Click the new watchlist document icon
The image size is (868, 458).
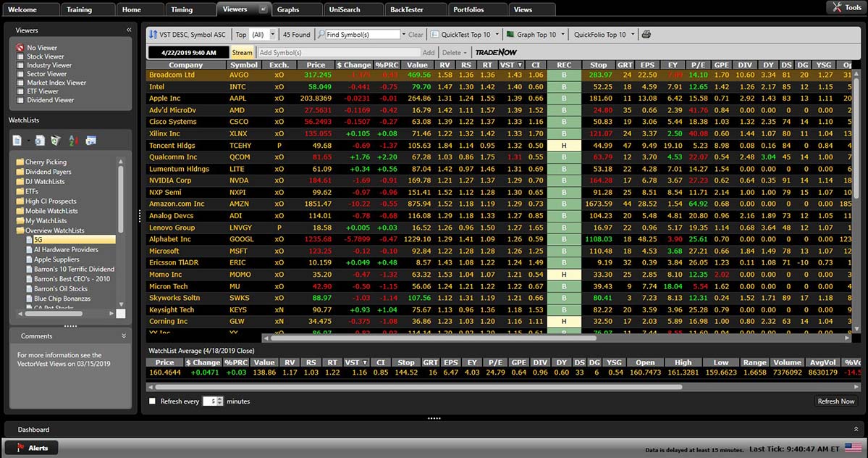tap(17, 141)
